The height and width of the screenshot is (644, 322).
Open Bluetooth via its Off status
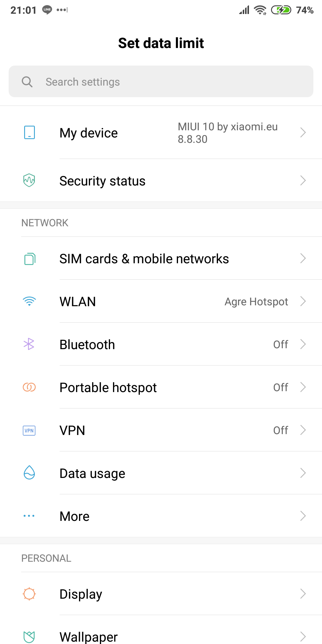pyautogui.click(x=281, y=344)
